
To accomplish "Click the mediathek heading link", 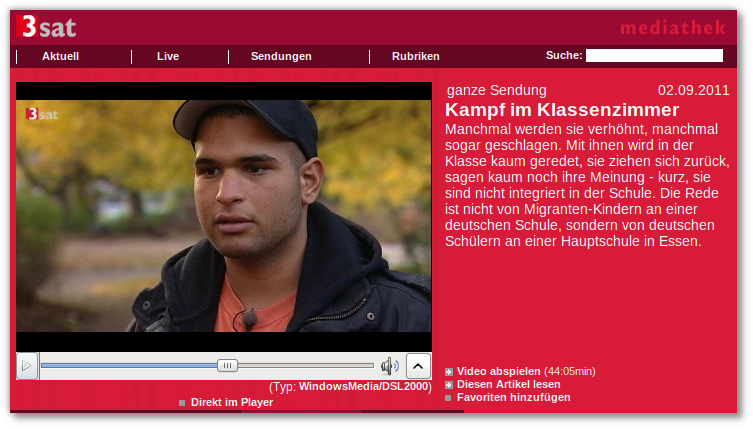I will 672,28.
